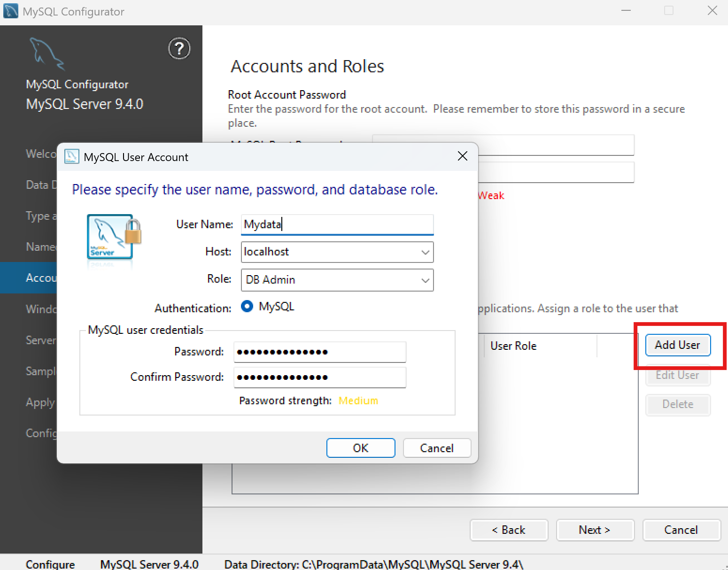This screenshot has height=570, width=728.
Task: Click the Data Directory status bar text
Action: (374, 564)
